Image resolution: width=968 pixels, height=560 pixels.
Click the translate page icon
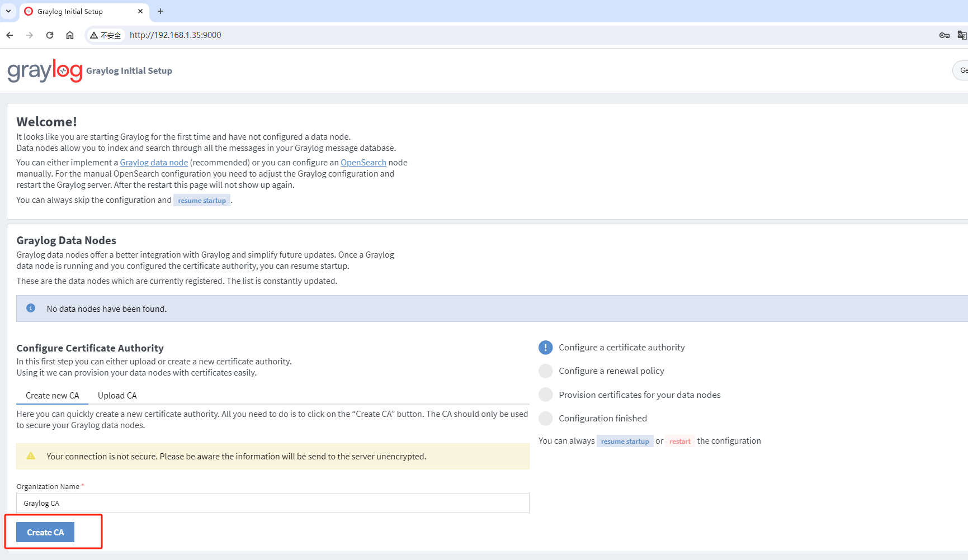click(962, 35)
